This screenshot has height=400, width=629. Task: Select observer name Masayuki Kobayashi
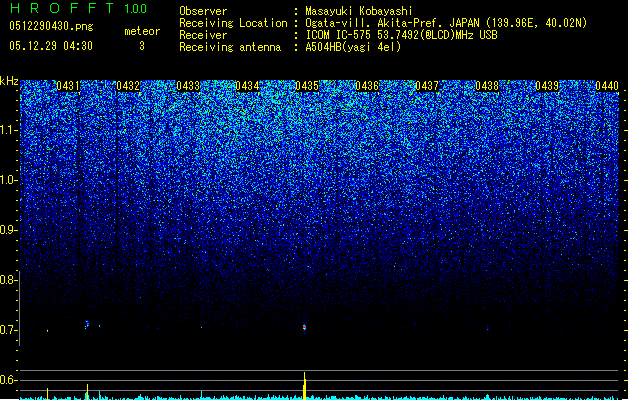[x=359, y=11]
